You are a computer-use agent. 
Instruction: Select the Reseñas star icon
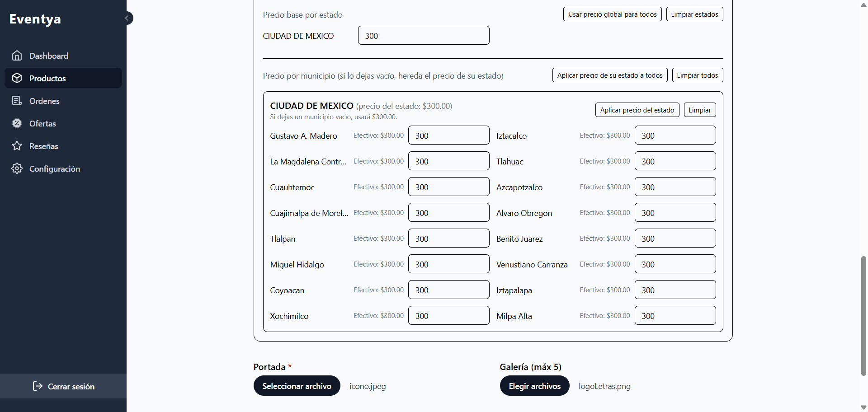[x=17, y=145]
